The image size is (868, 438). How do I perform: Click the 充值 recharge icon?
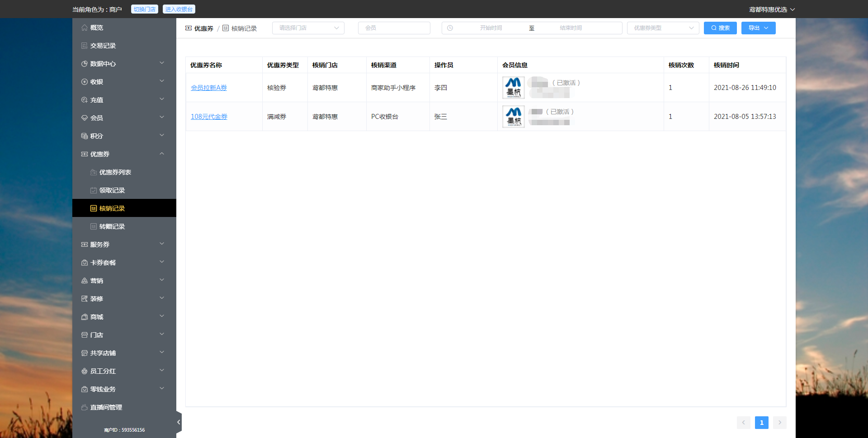[x=85, y=100]
